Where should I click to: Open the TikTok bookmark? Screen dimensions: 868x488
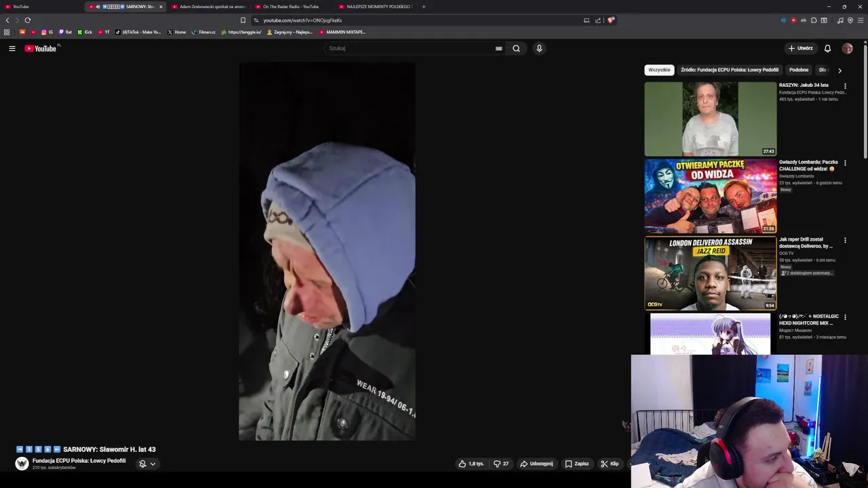coord(138,32)
